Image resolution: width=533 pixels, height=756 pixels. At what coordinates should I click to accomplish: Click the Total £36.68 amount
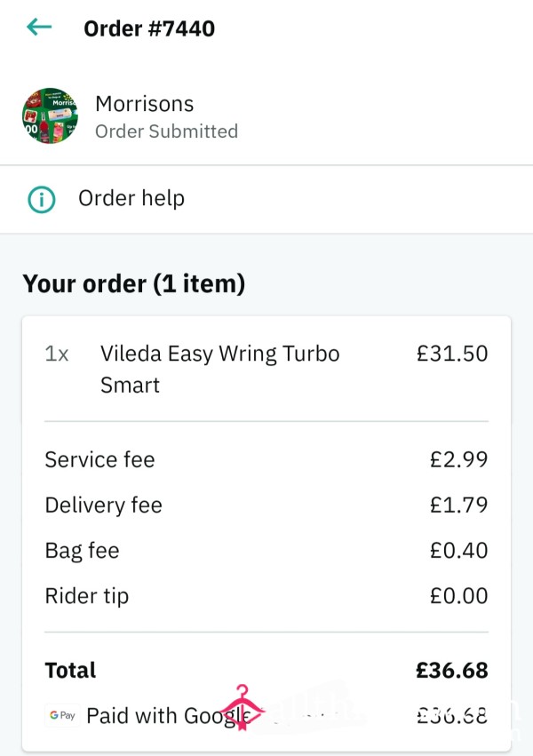452,670
